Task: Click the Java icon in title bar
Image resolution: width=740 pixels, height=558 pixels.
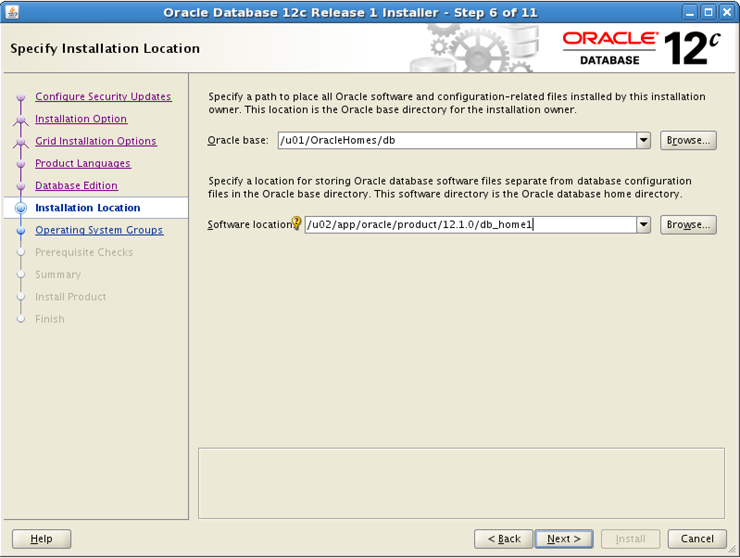Action: coord(12,12)
